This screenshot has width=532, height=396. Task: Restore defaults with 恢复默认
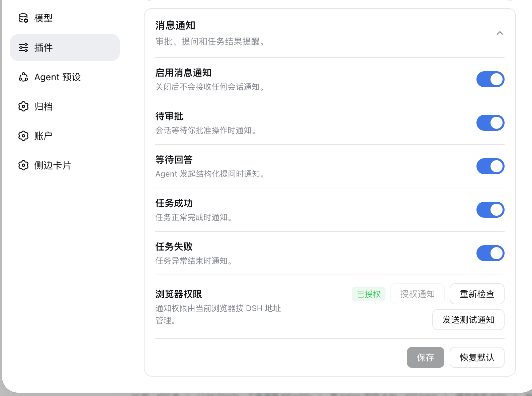(477, 358)
